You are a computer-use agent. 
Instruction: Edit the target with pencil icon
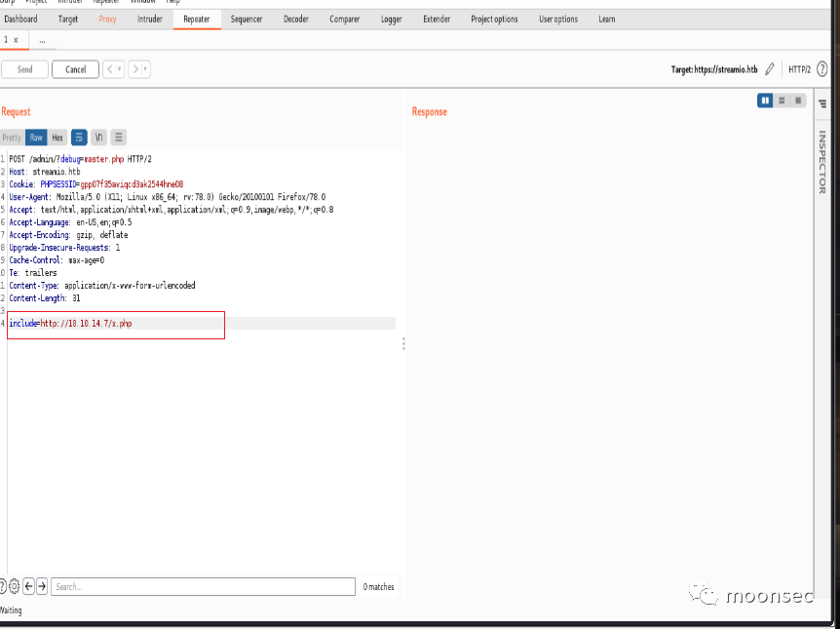pyautogui.click(x=769, y=69)
